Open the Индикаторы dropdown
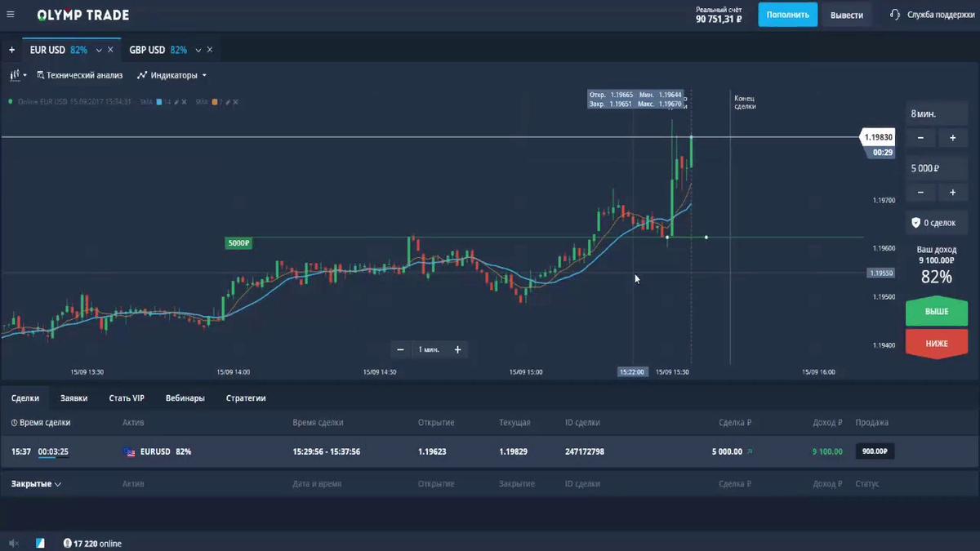 (x=171, y=75)
